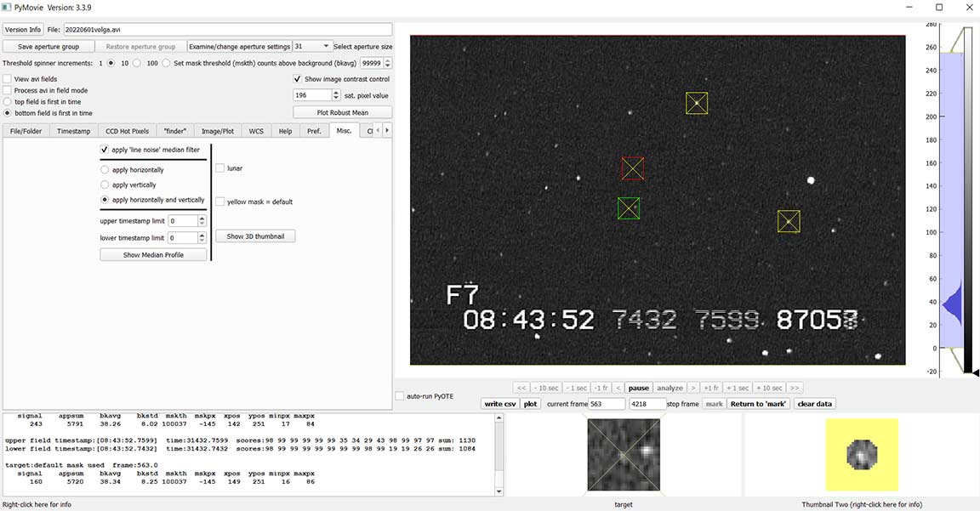This screenshot has width=980, height=511.
Task: Click Show 3D thumbnail button
Action: pos(255,236)
